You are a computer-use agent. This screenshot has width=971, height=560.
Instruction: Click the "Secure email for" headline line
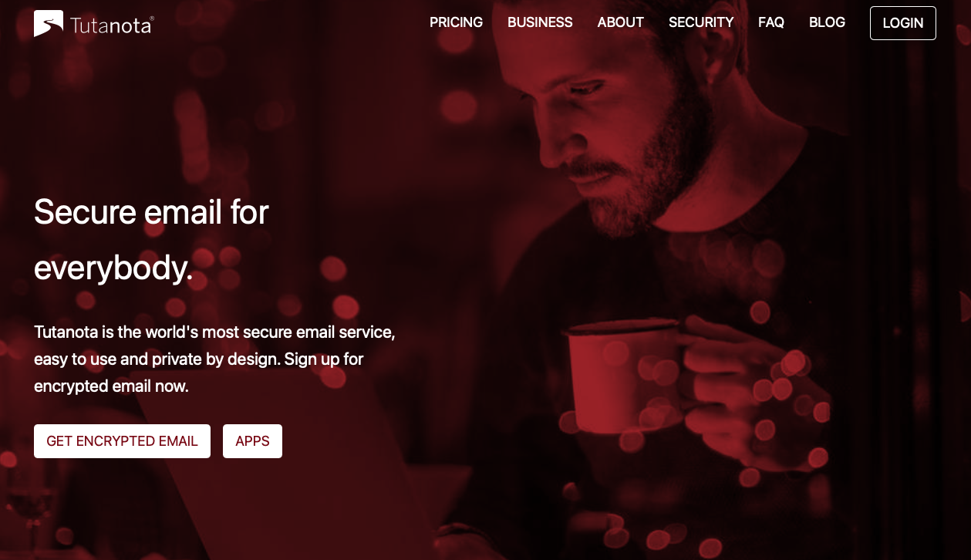pyautogui.click(x=151, y=211)
